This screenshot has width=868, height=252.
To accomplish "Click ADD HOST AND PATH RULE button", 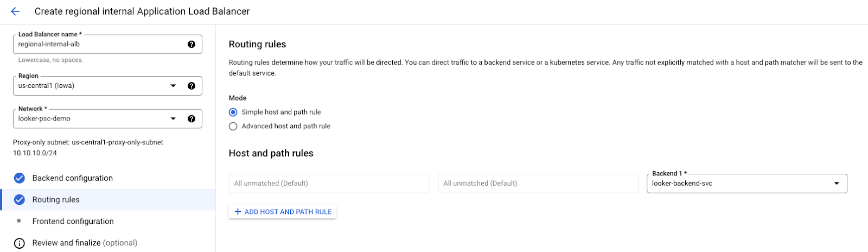I will (283, 212).
